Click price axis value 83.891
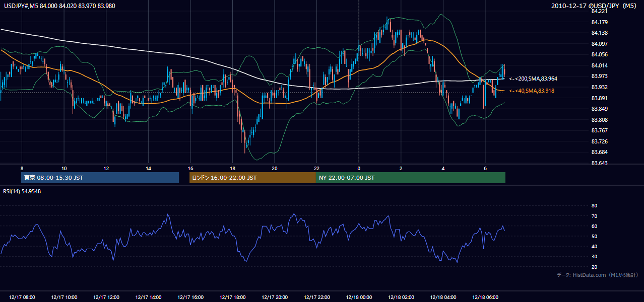 tap(599, 98)
